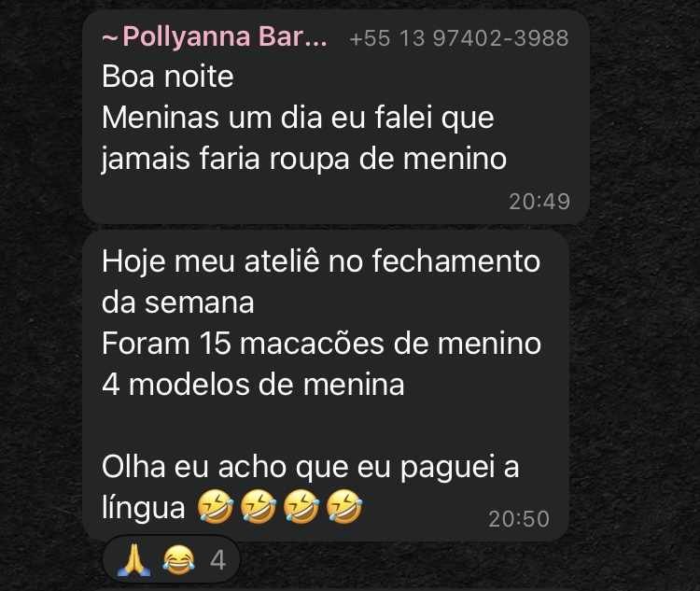This screenshot has width=700, height=591.
Task: Click the line "Olha eu acho que eu paguei a"
Action: [x=311, y=468]
